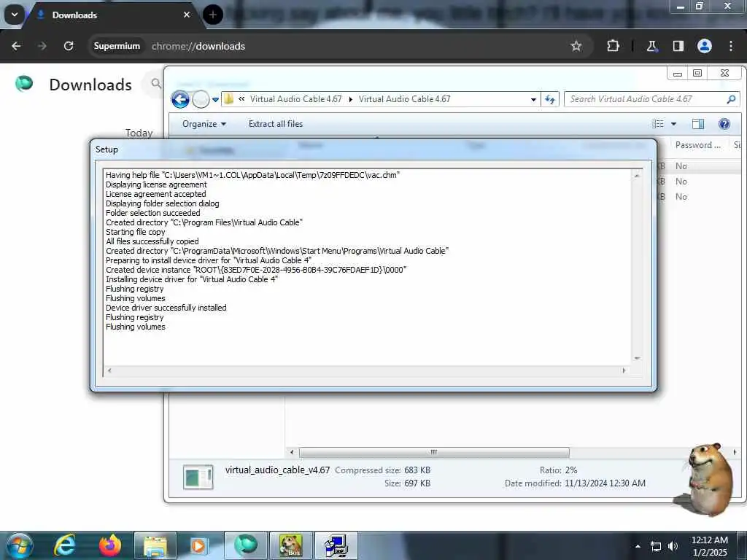Open the view options dropdown arrow
The image size is (747, 560).
coord(673,124)
